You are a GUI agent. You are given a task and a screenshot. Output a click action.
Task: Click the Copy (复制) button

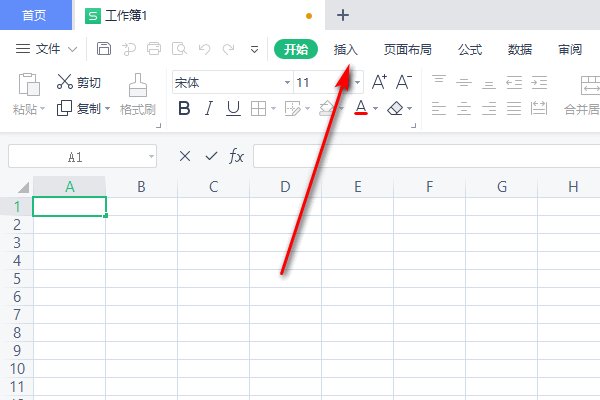(79, 109)
